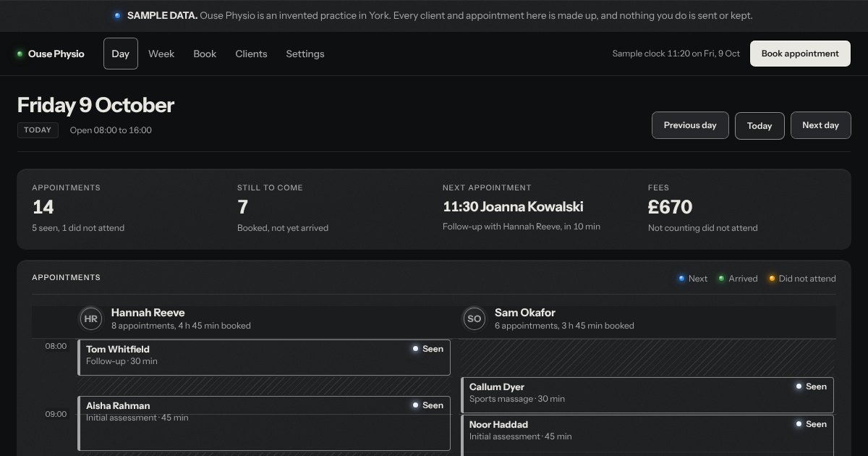Open the Settings tab

coord(305,54)
